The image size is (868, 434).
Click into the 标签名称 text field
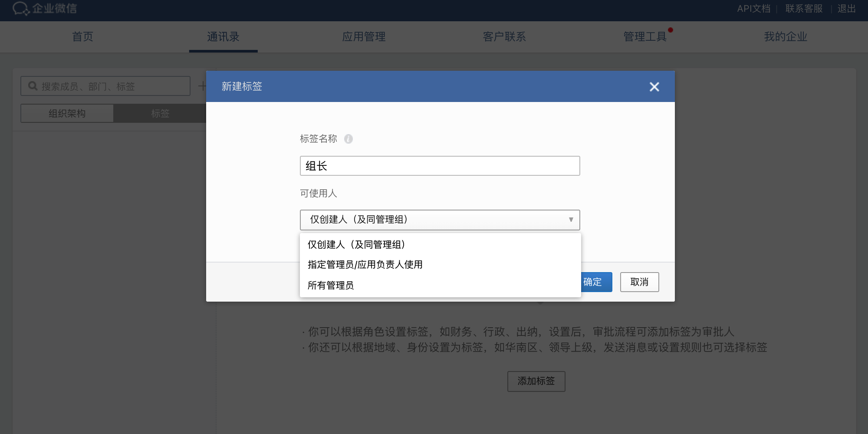pos(440,166)
